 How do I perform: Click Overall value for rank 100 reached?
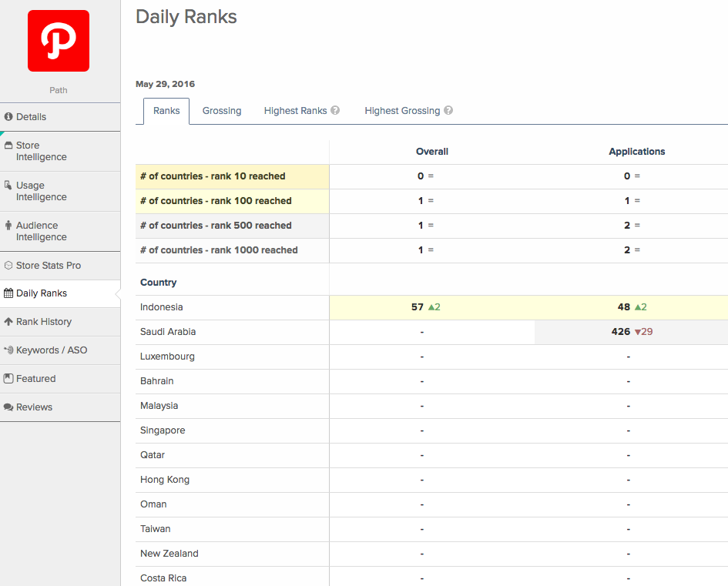tap(421, 201)
